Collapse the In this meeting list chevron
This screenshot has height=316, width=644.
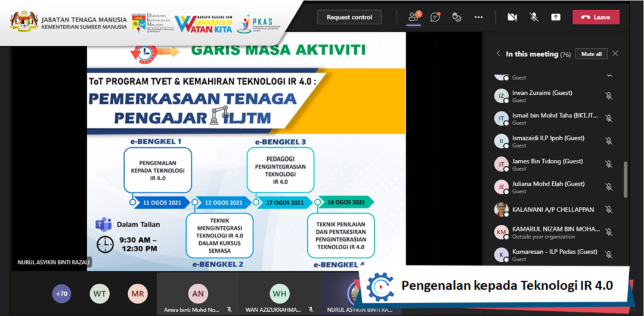coord(499,54)
